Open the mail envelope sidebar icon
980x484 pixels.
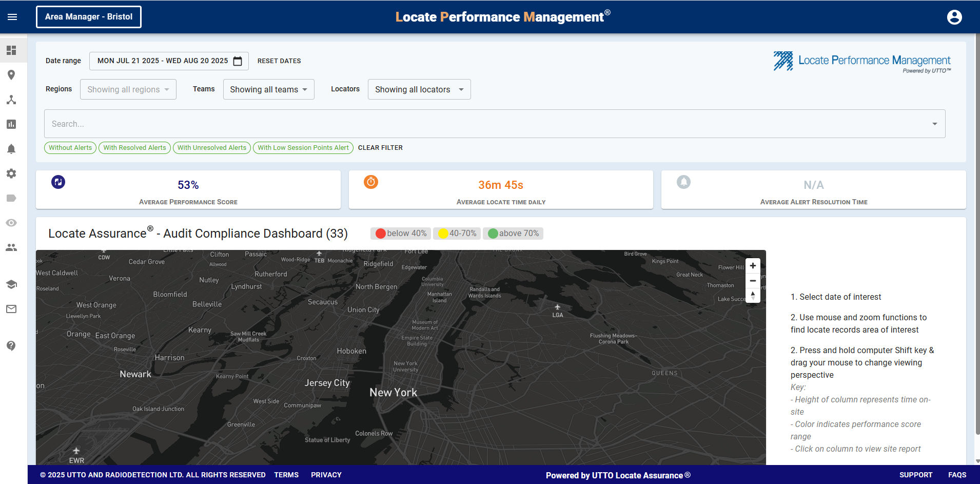click(11, 309)
